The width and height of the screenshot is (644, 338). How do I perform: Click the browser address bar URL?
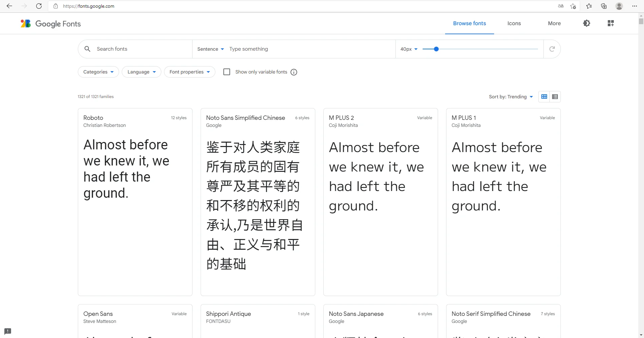89,6
